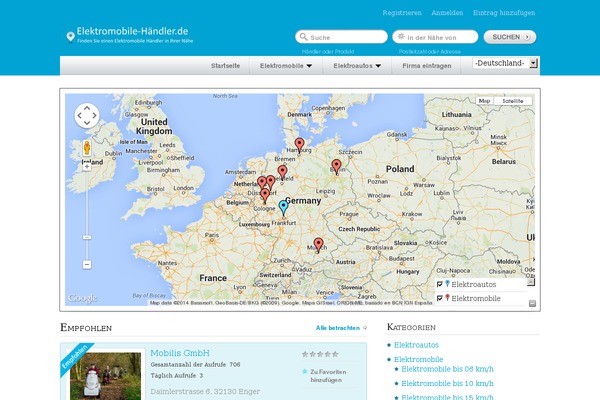Zoom in the map with the plus button
This screenshot has width=600, height=400.
click(87, 167)
